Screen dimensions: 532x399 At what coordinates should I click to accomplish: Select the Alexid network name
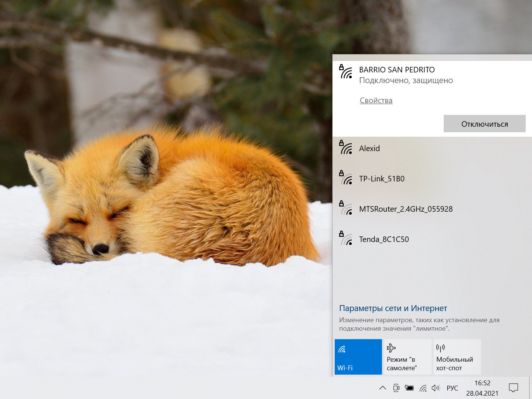click(369, 148)
